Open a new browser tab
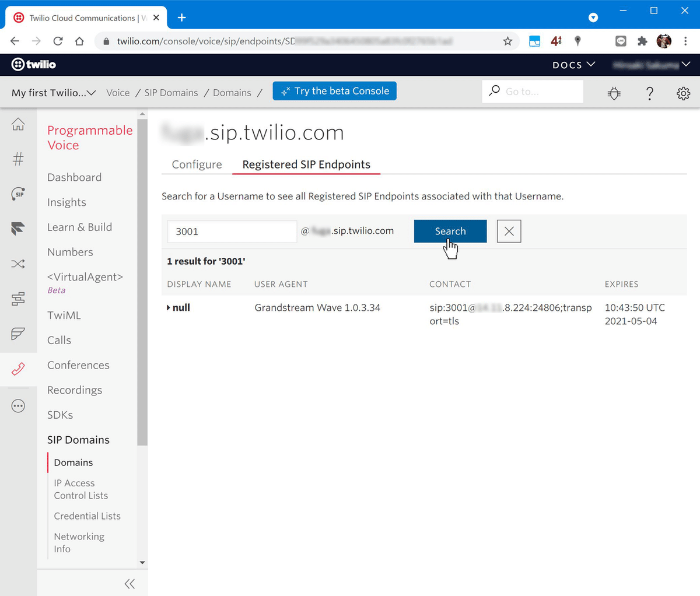Viewport: 700px width, 596px height. [181, 17]
